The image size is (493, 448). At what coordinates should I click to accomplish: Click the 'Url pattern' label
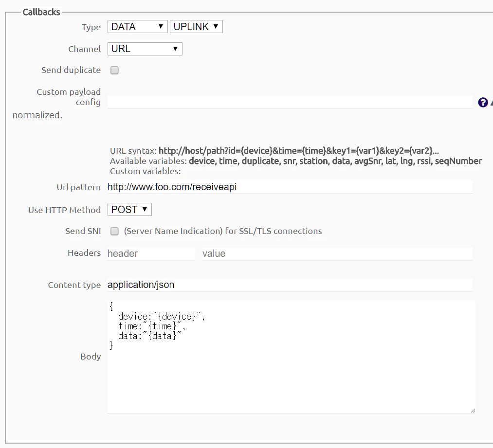coord(79,187)
